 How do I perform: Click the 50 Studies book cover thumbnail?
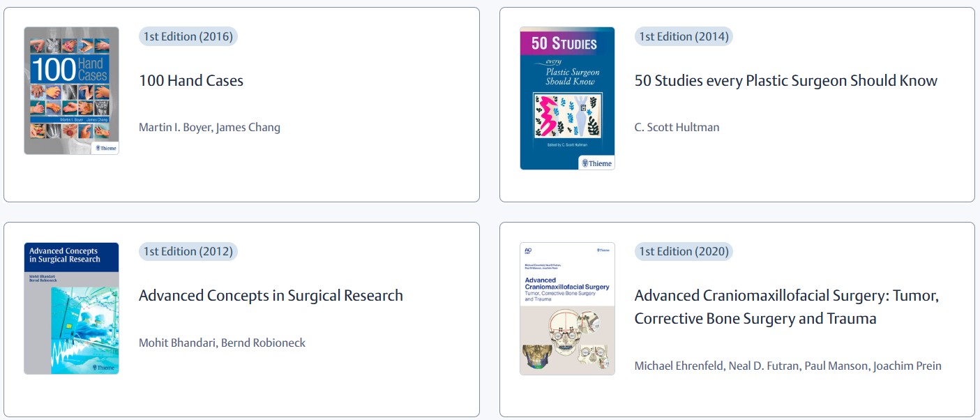tap(567, 98)
